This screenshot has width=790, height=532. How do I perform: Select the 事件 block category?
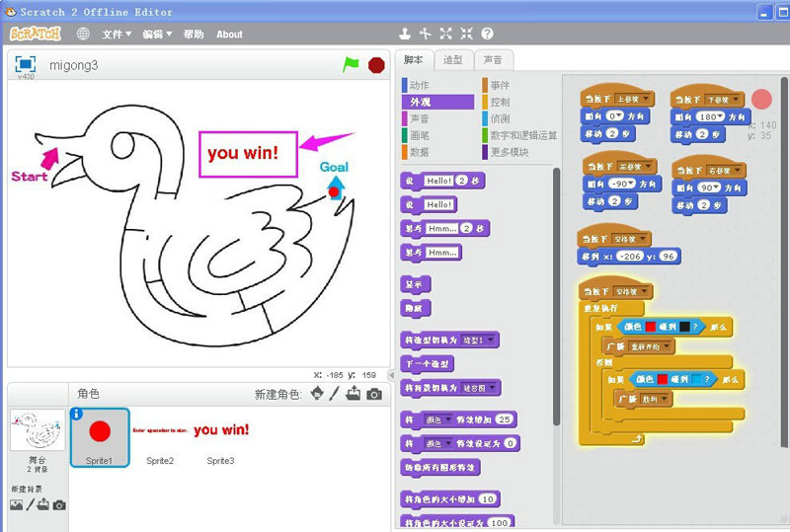519,85
